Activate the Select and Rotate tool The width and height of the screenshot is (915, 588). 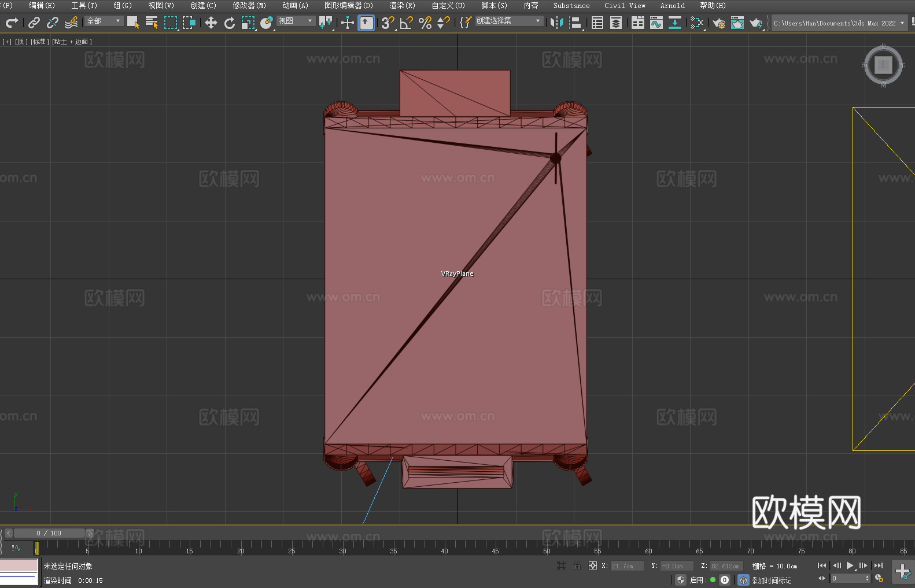point(230,23)
